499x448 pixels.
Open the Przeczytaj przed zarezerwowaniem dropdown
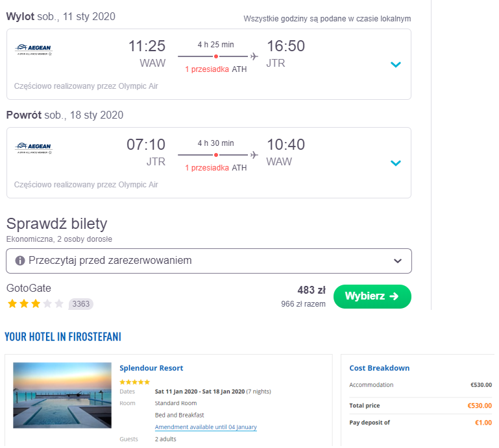[x=209, y=261]
